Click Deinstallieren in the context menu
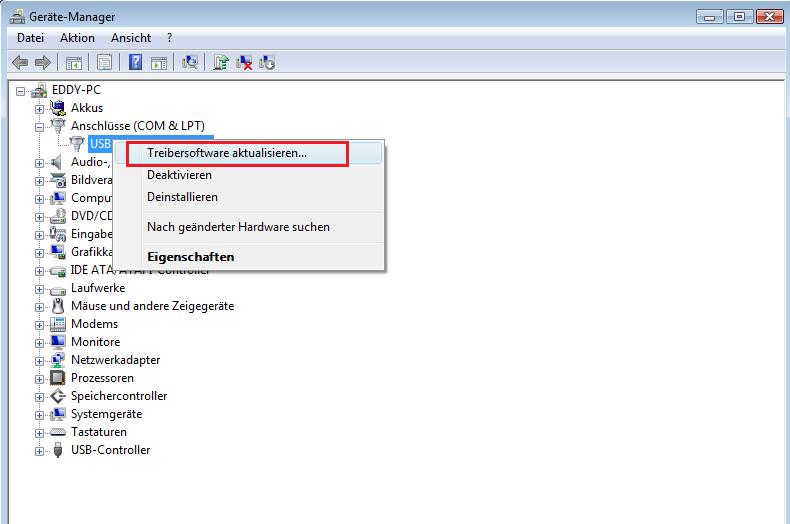Image resolution: width=790 pixels, height=524 pixels. point(182,197)
